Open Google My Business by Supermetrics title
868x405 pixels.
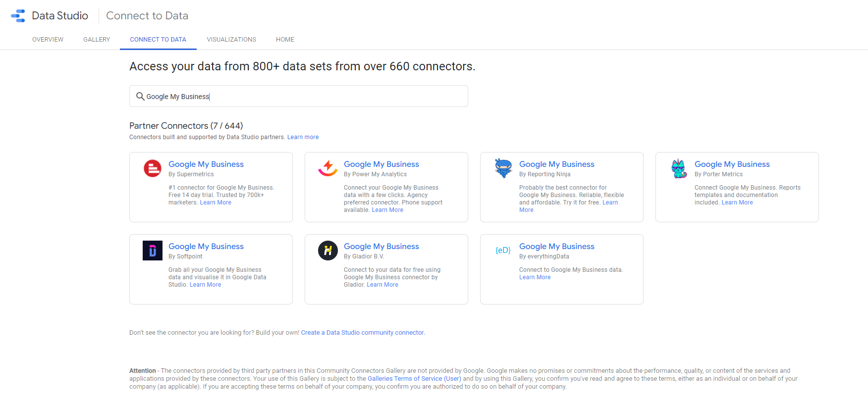point(206,164)
